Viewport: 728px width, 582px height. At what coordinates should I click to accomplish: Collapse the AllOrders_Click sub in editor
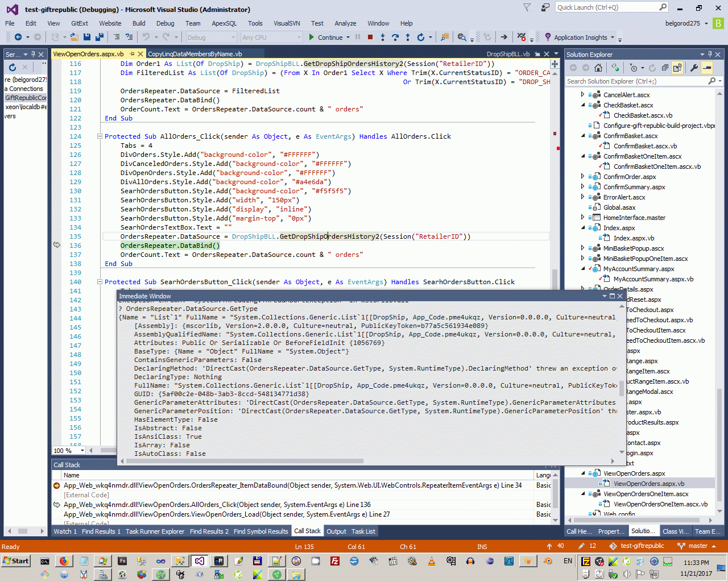pyautogui.click(x=100, y=136)
